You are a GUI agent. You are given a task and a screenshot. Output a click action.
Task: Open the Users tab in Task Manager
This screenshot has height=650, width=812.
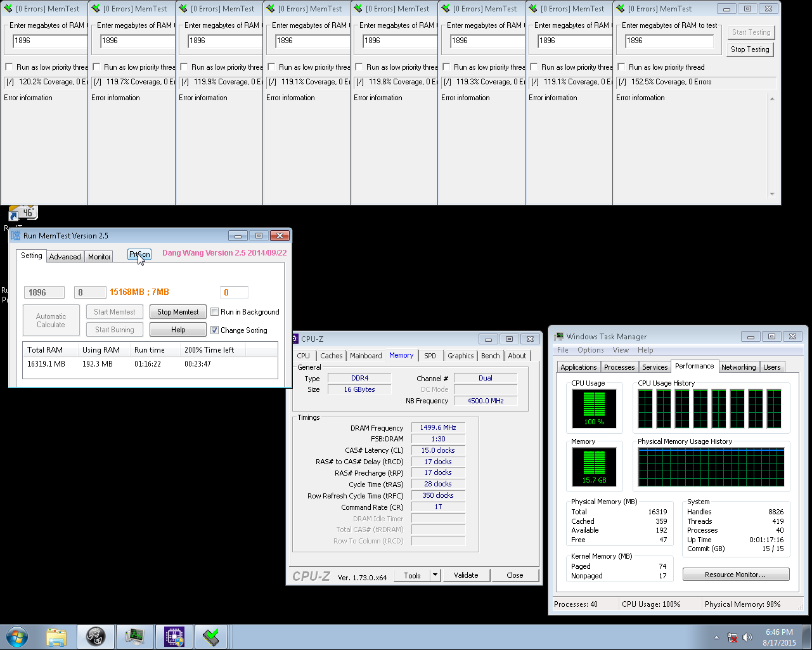tap(772, 367)
